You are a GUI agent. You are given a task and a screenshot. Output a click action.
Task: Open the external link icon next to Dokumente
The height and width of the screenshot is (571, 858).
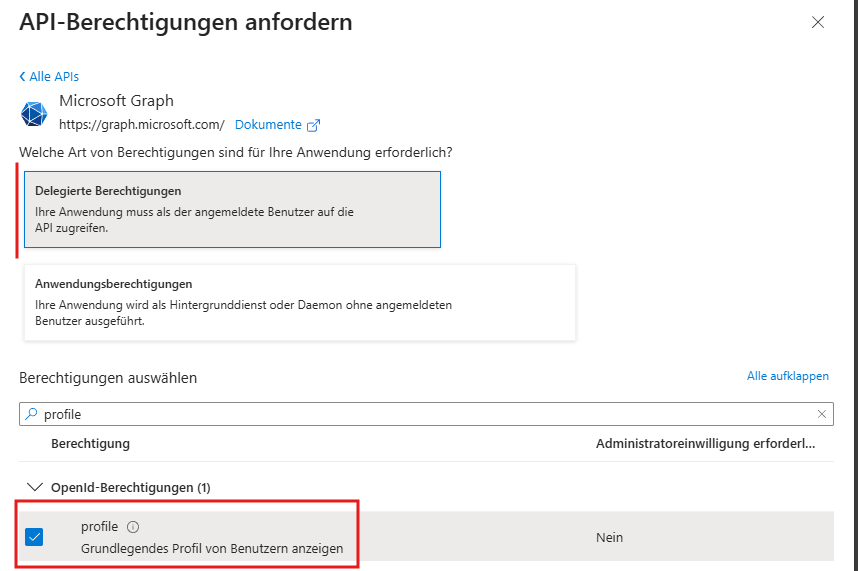(313, 125)
